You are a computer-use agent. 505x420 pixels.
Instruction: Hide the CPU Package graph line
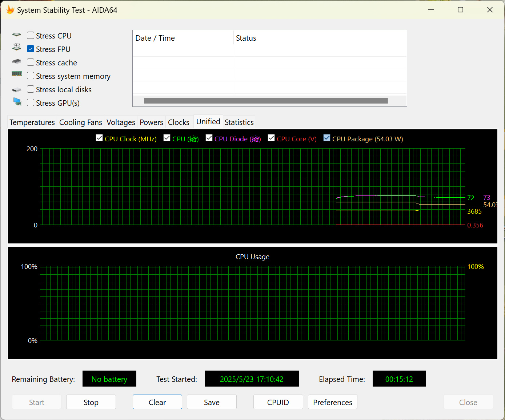[327, 138]
